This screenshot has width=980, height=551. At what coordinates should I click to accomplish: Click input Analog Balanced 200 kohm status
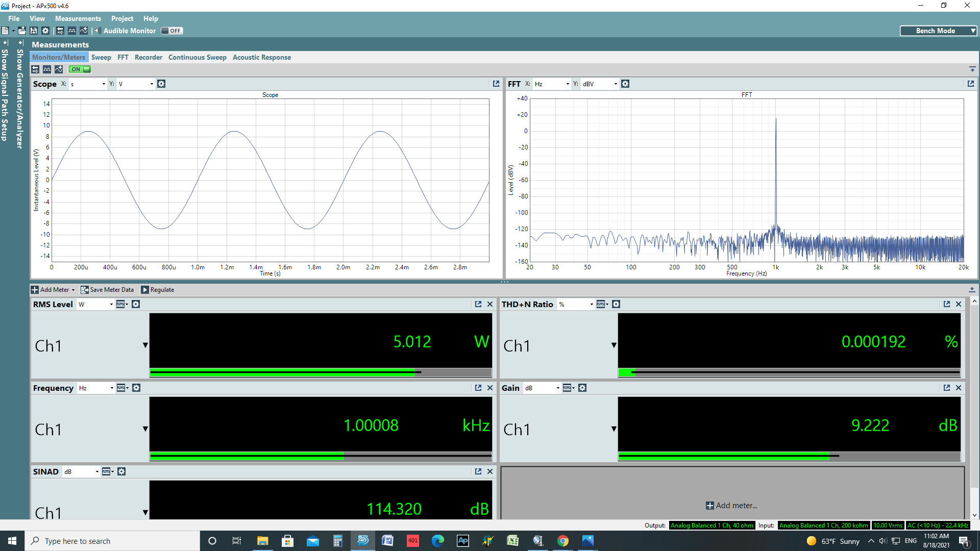click(823, 525)
